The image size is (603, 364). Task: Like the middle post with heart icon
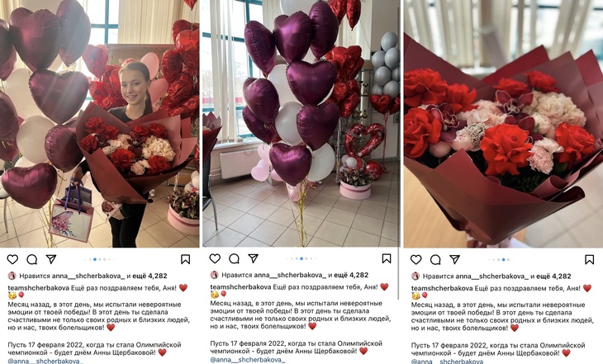click(x=215, y=258)
